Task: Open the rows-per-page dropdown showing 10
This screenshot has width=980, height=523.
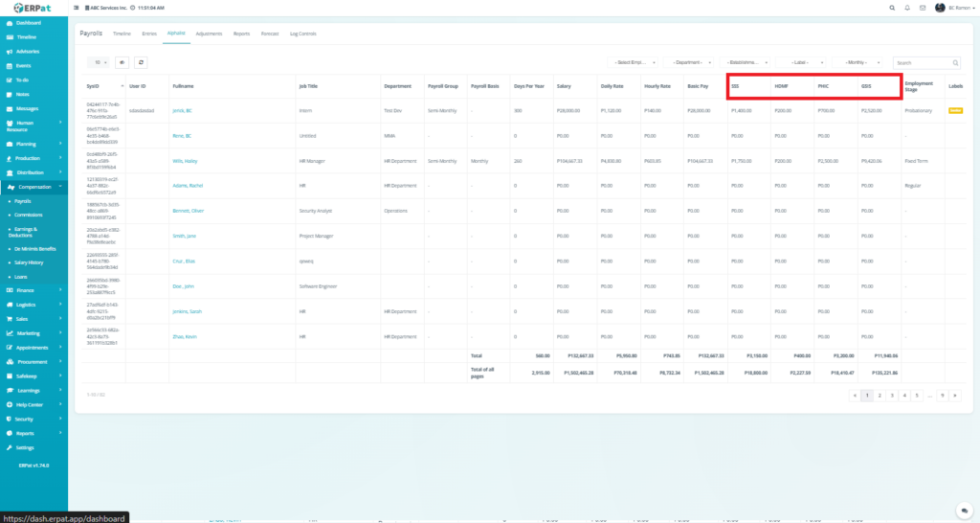Action: click(x=99, y=62)
